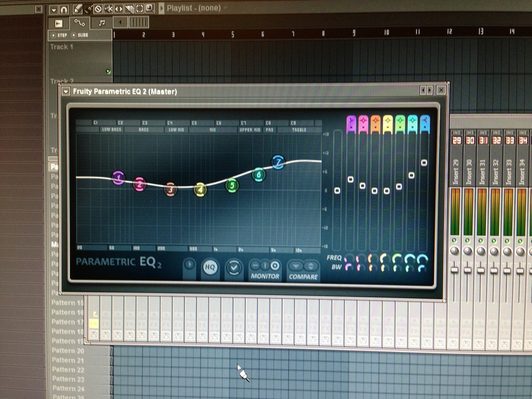Click the band 1 purple BW knob
This screenshot has width=532, height=399.
click(x=349, y=268)
